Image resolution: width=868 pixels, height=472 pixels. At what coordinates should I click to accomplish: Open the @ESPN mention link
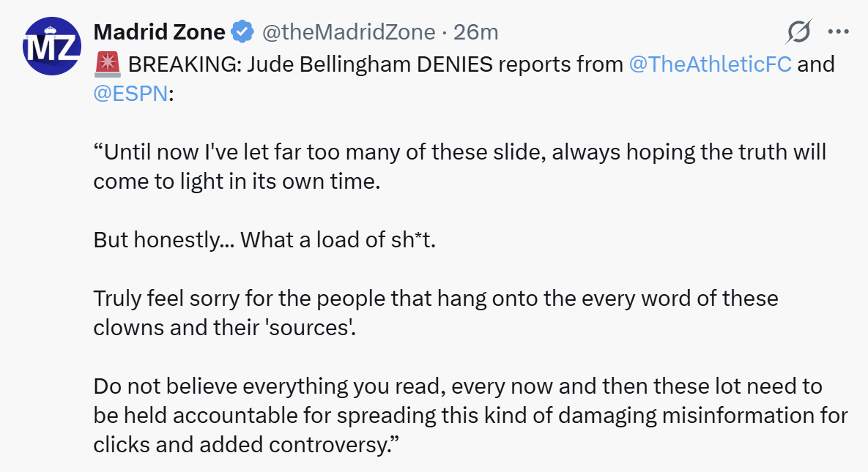pyautogui.click(x=130, y=95)
